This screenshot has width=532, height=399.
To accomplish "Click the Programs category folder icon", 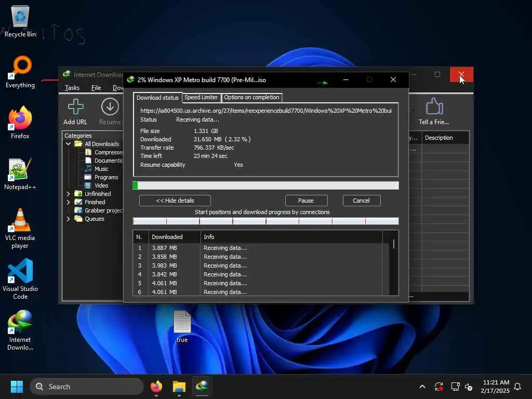I will (88, 177).
